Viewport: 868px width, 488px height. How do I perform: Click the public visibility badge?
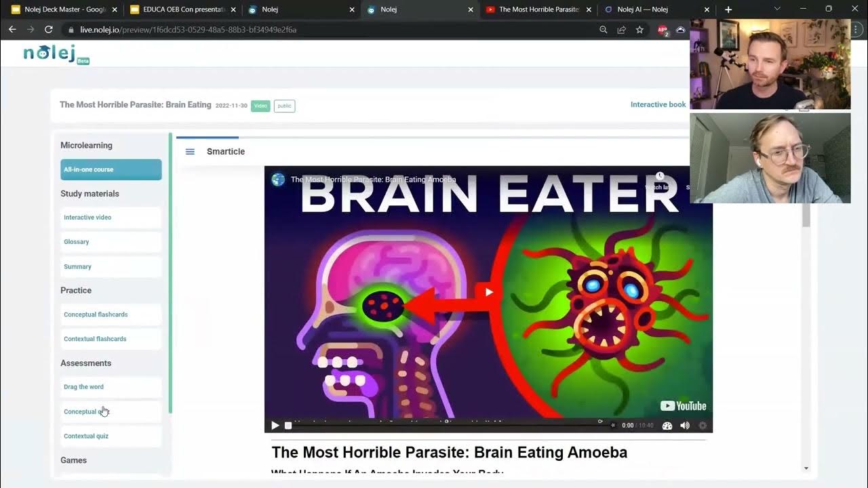pos(284,106)
